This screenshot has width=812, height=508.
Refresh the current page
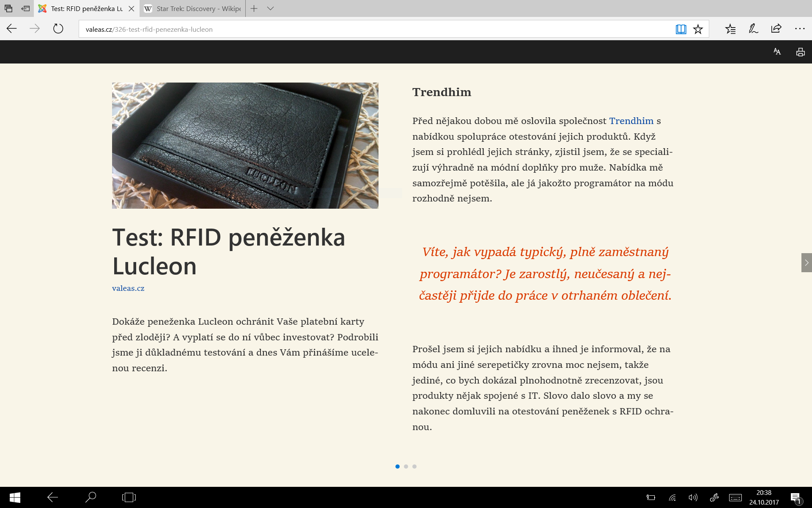point(58,29)
